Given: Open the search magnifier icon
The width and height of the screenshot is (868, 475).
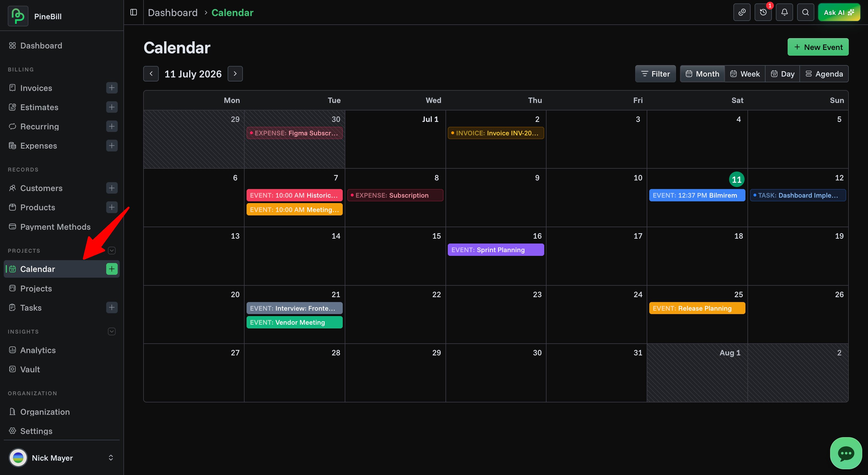Looking at the screenshot, I should point(805,12).
